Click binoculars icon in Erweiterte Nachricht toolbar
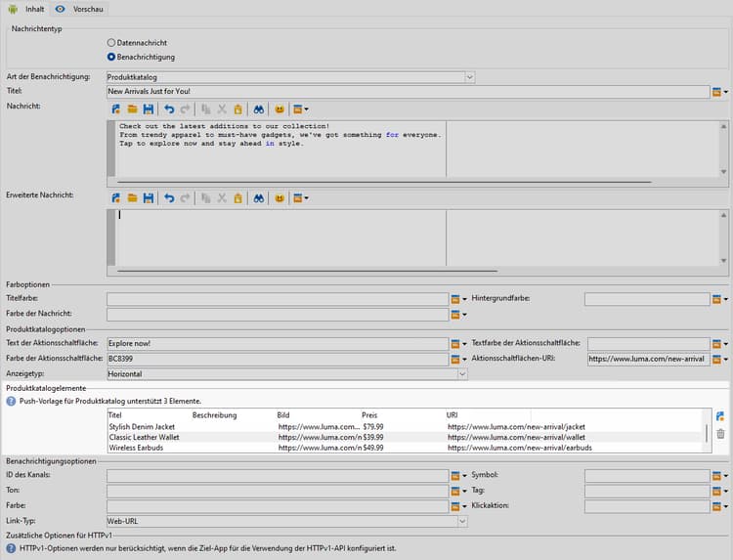 click(259, 198)
